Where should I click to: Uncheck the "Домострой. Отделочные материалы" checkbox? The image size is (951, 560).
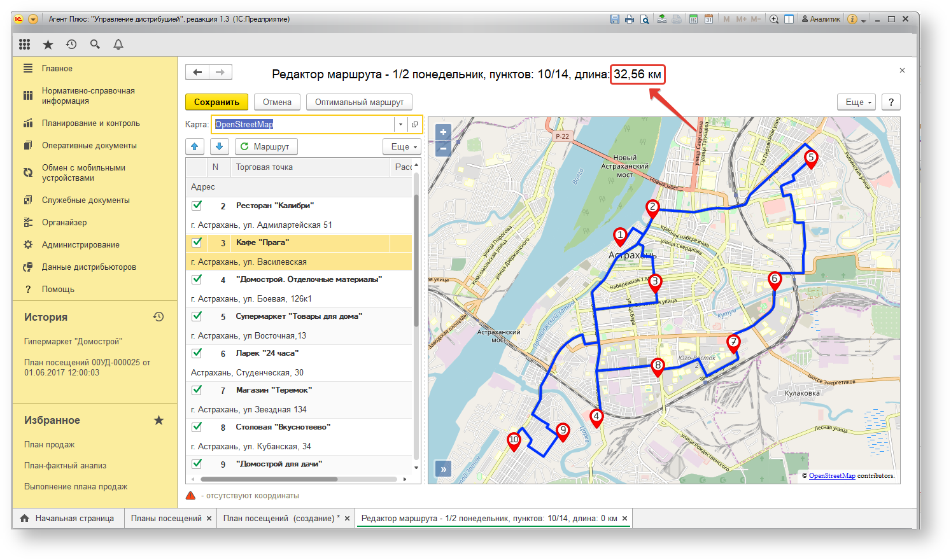coord(197,279)
